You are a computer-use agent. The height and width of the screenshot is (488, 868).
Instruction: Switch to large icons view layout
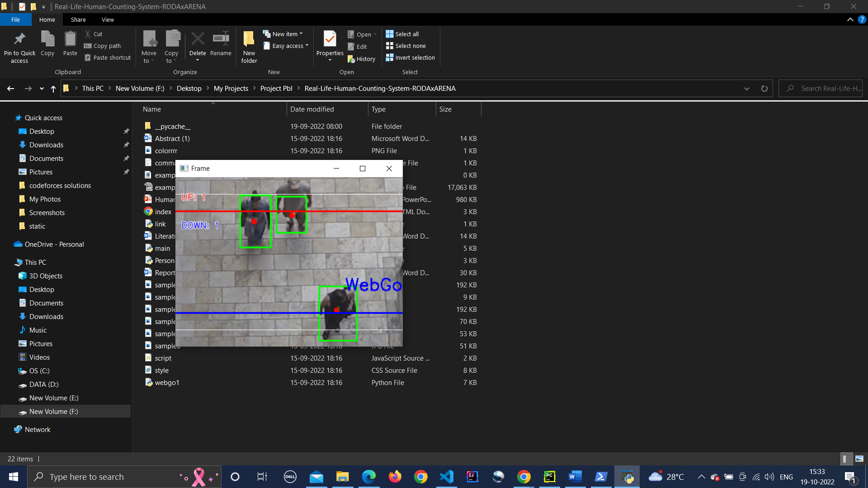pyautogui.click(x=859, y=459)
